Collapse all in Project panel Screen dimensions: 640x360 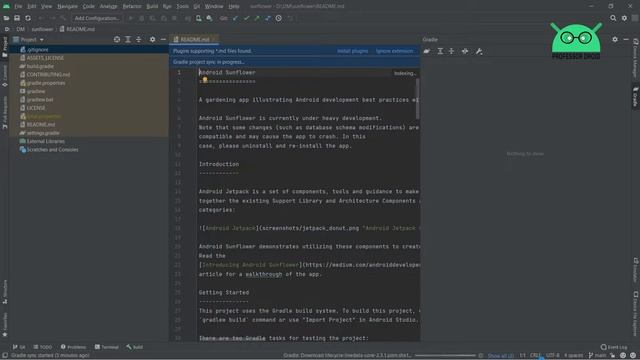(x=139, y=39)
